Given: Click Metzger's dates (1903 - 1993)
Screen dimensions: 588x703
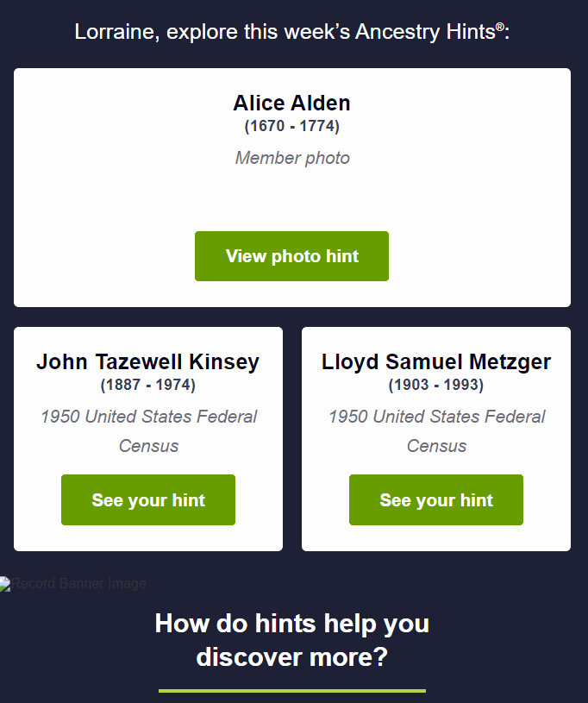Looking at the screenshot, I should coord(436,385).
